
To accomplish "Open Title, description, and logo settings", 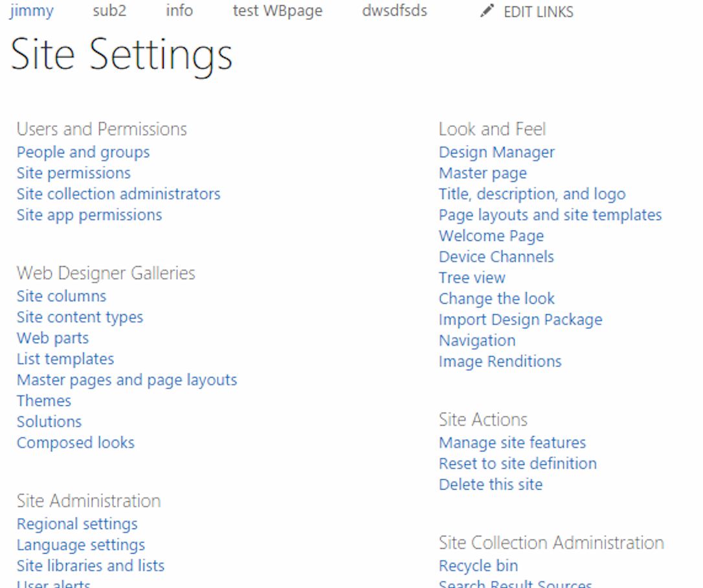I will tap(532, 194).
